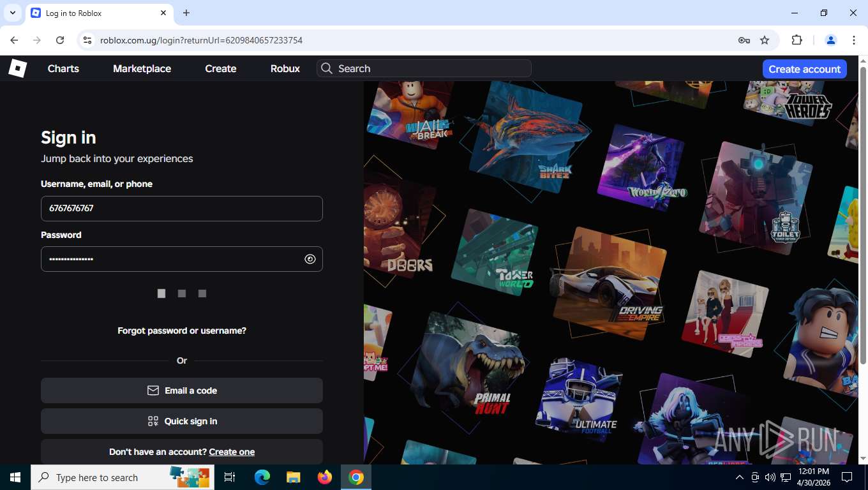
Task: Click the Toilet Tower Defense thumbnail
Action: [x=756, y=198]
